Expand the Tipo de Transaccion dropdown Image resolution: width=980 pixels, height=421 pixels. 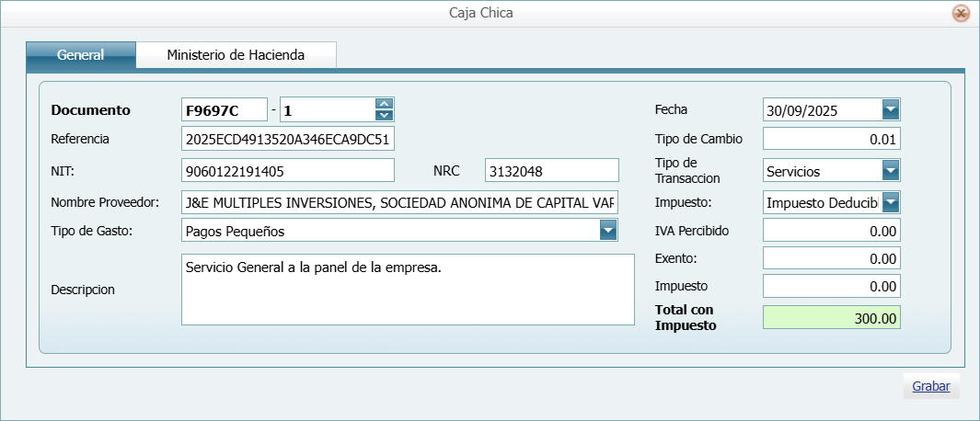890,171
